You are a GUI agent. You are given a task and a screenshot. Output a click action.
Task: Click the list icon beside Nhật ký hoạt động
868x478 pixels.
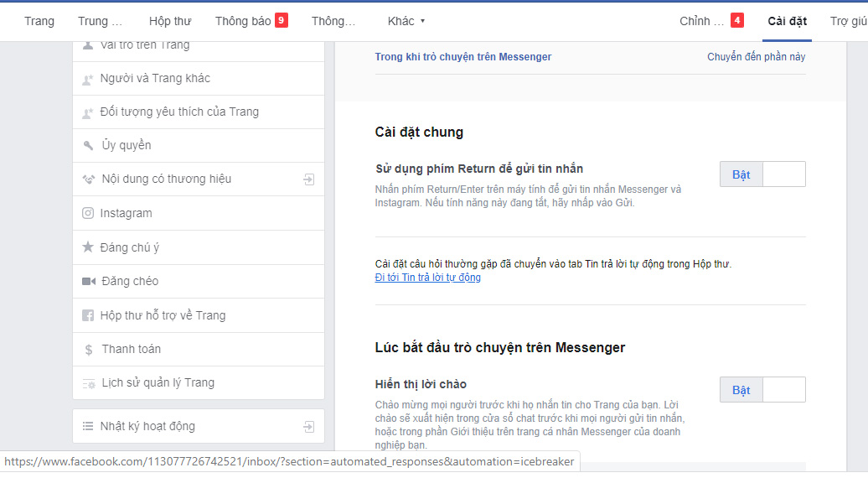(x=88, y=426)
